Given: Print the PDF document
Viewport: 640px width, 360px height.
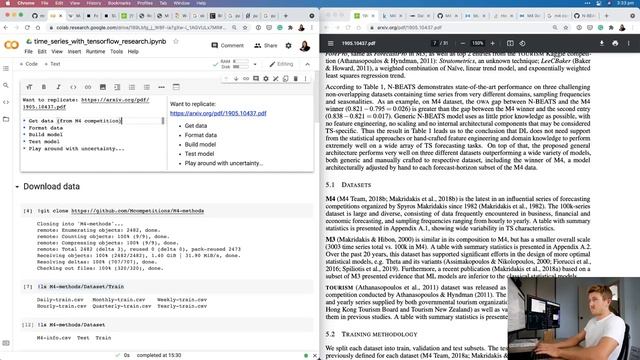Looking at the screenshot, I should (x=615, y=43).
